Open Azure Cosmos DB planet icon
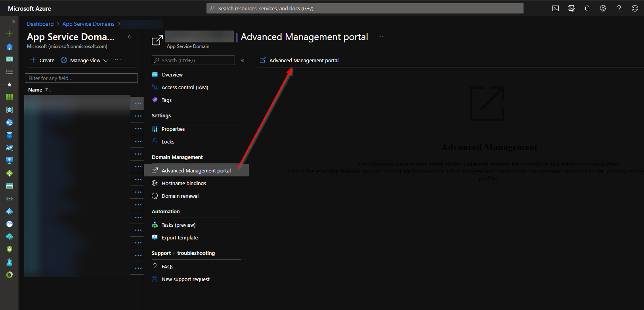Viewport: 644px width, 310px height. click(10, 148)
